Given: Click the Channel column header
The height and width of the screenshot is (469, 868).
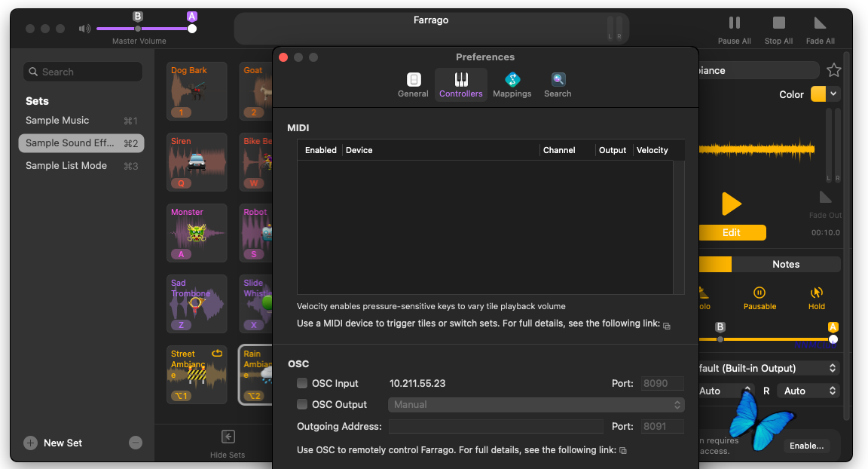Looking at the screenshot, I should [x=559, y=150].
